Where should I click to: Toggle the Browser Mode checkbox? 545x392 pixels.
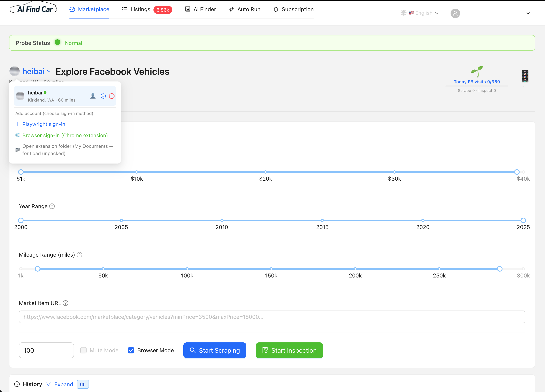coord(131,350)
